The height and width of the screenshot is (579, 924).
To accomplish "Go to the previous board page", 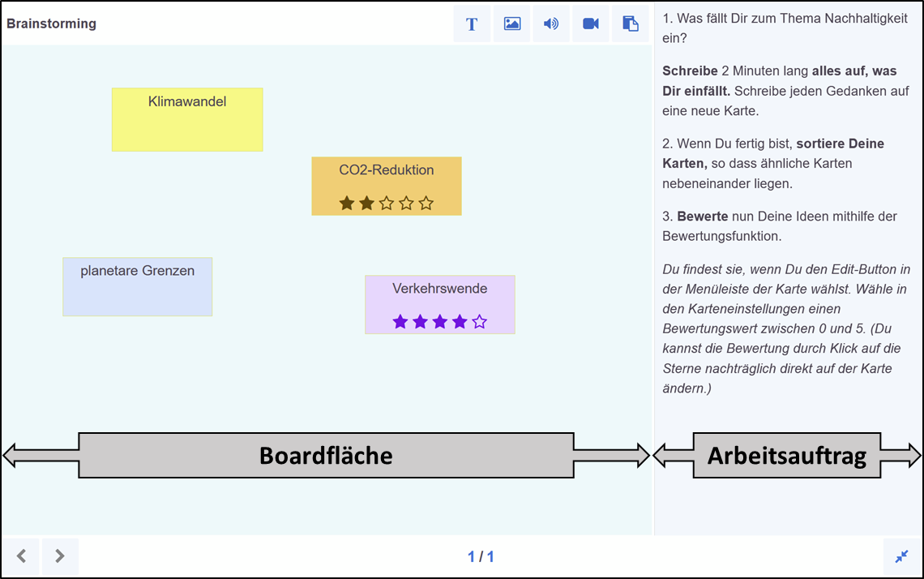I will click(21, 556).
